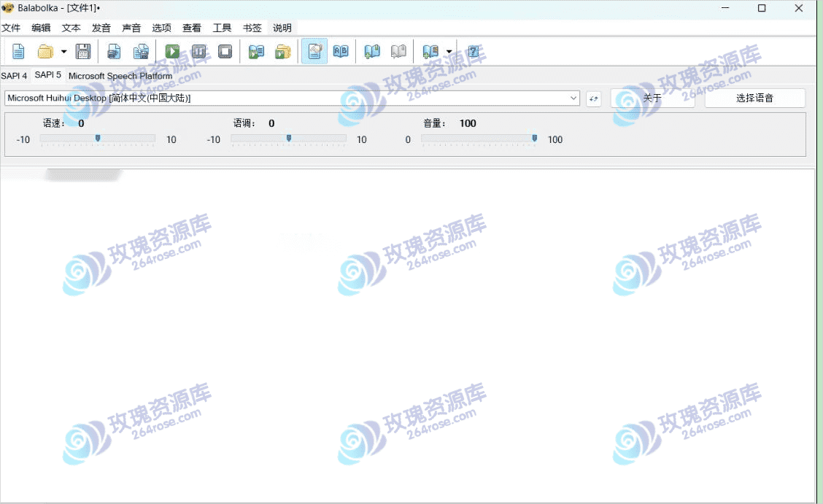Click the 关于 button

652,98
